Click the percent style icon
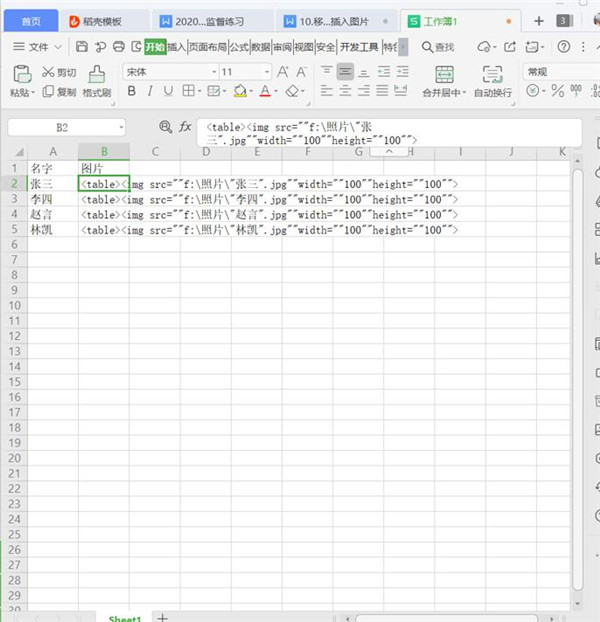The image size is (600, 622). (558, 91)
